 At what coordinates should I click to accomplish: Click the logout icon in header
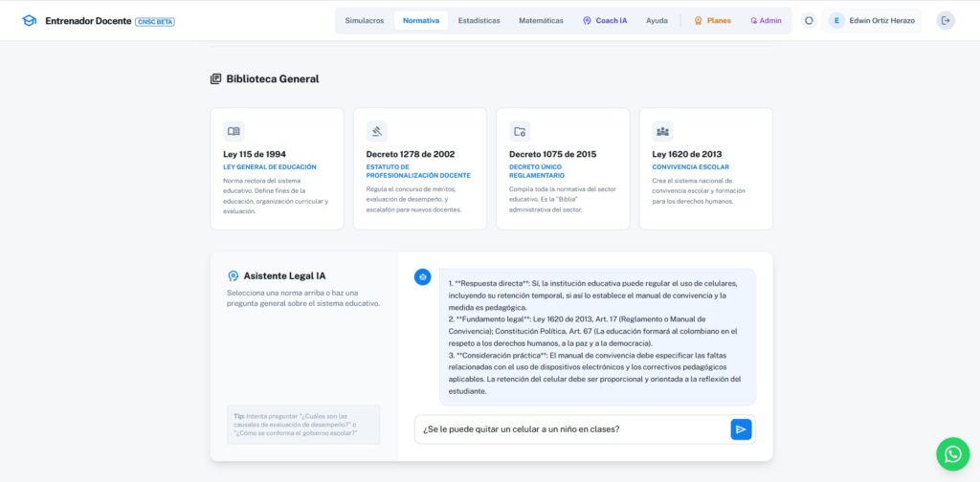pos(946,20)
